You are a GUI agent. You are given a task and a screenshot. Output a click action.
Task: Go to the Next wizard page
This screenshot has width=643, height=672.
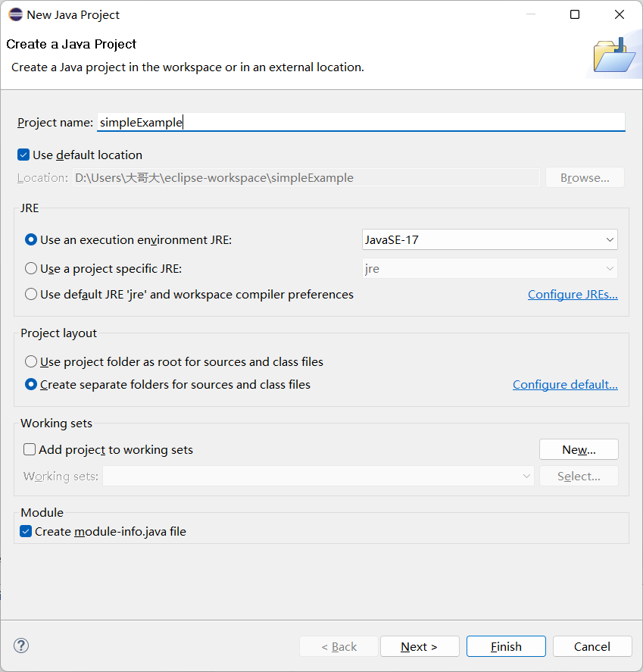[419, 646]
